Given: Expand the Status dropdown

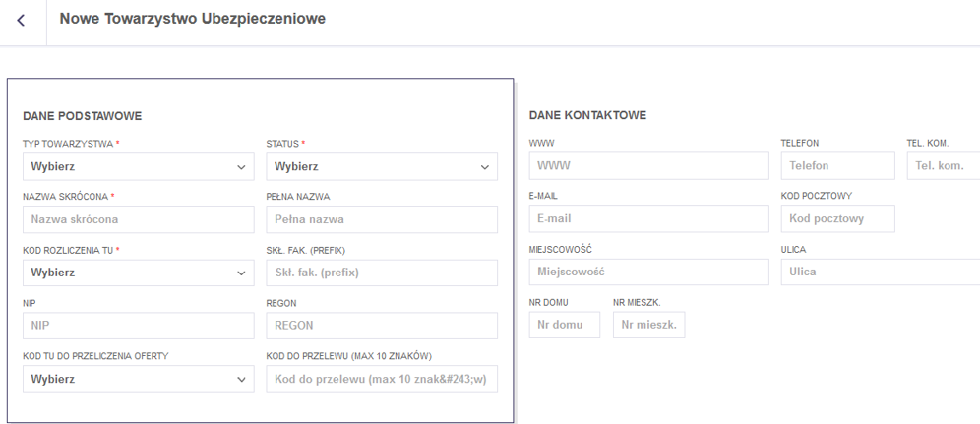Looking at the screenshot, I should click(382, 167).
